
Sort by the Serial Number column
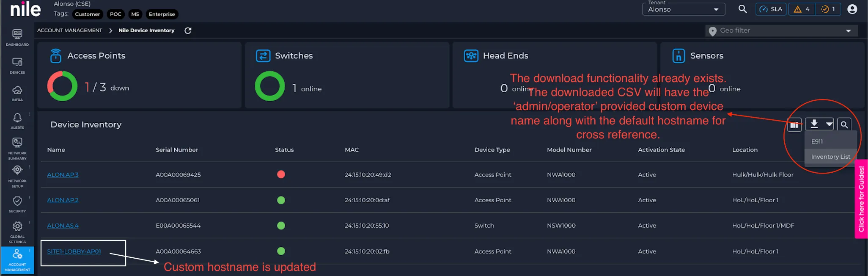click(177, 150)
